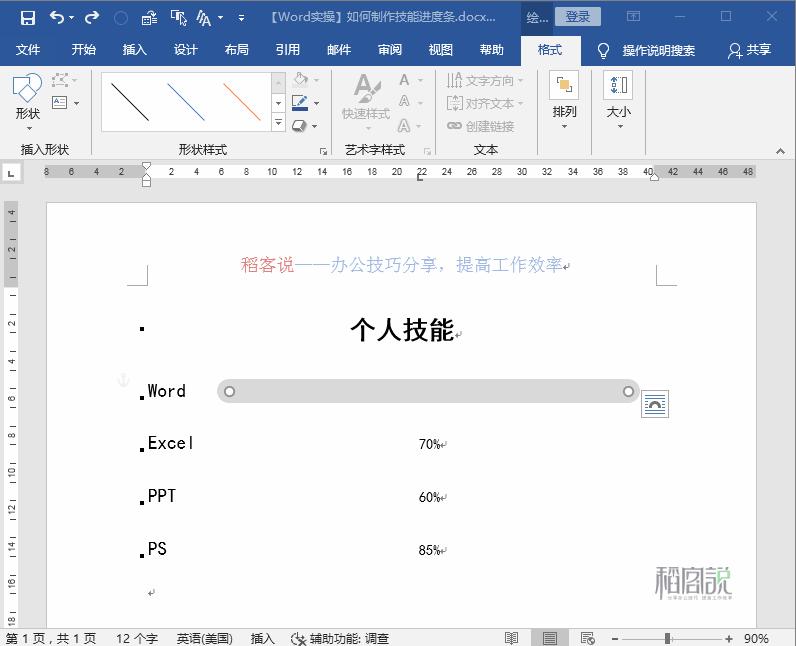Click the 对齐文本 align text button
Image resolution: width=796 pixels, height=646 pixels.
click(485, 103)
